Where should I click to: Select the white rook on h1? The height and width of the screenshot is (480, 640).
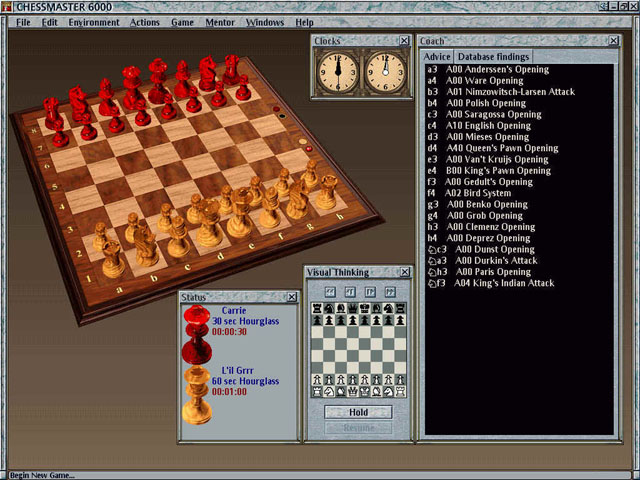pyautogui.click(x=327, y=192)
